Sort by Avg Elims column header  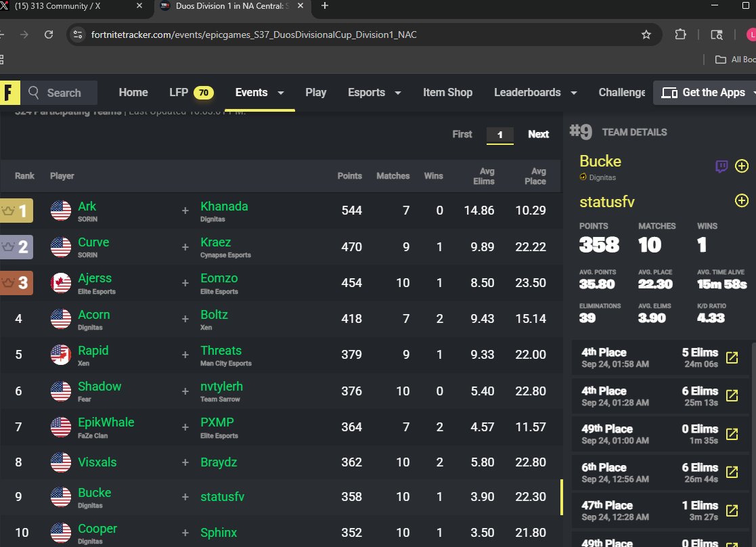click(x=484, y=176)
